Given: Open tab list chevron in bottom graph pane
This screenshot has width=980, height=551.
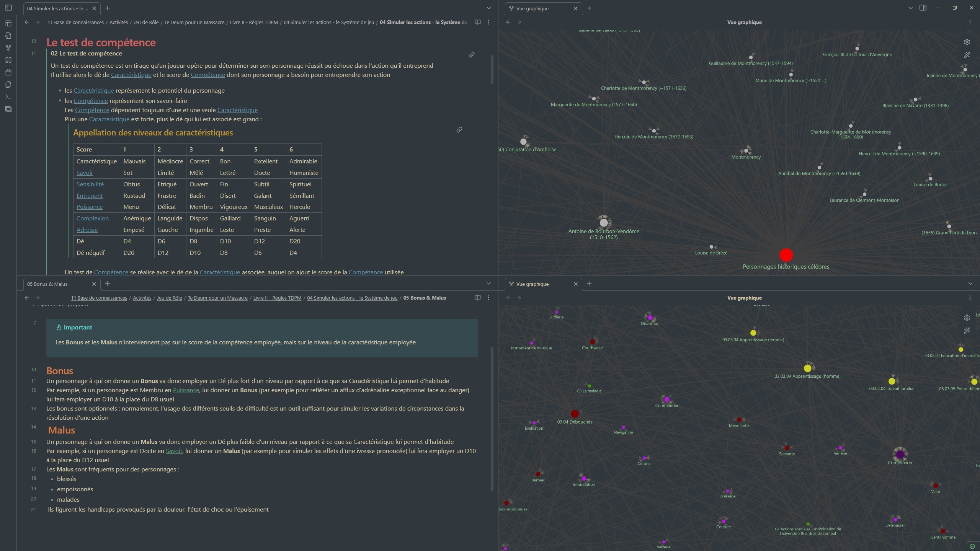Looking at the screenshot, I should click(970, 284).
